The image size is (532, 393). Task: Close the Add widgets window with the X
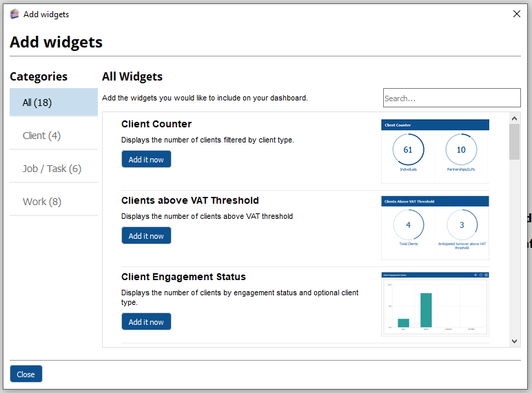coord(517,14)
